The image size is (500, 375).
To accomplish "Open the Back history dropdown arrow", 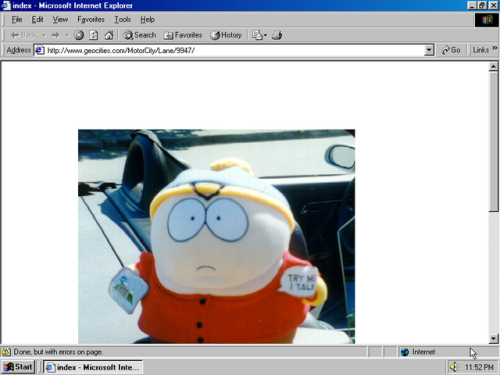I will 44,35.
